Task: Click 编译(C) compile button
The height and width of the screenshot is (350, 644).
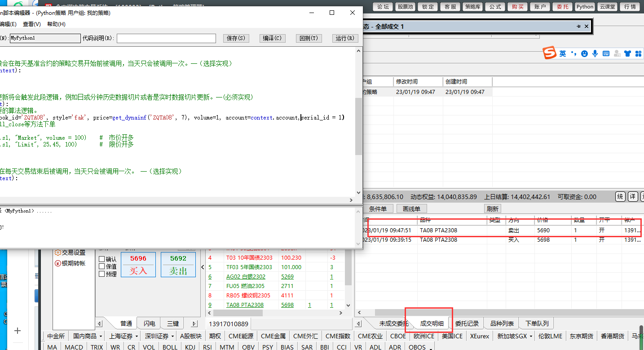Action: coord(273,38)
